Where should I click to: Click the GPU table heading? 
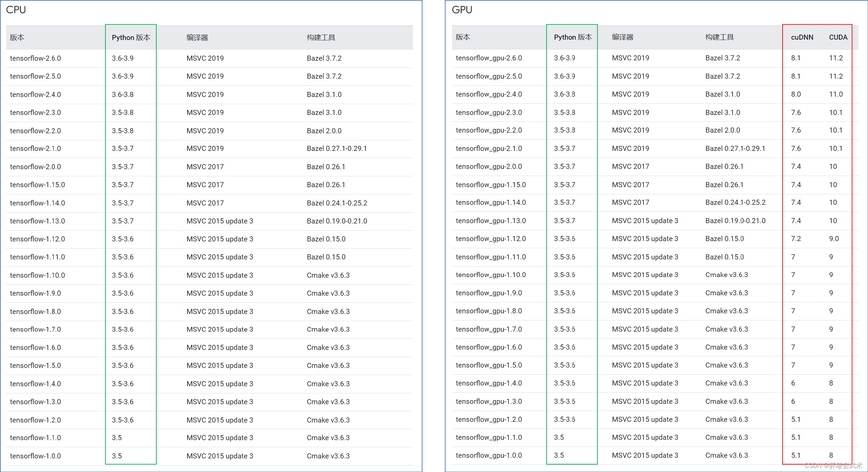pyautogui.click(x=462, y=10)
